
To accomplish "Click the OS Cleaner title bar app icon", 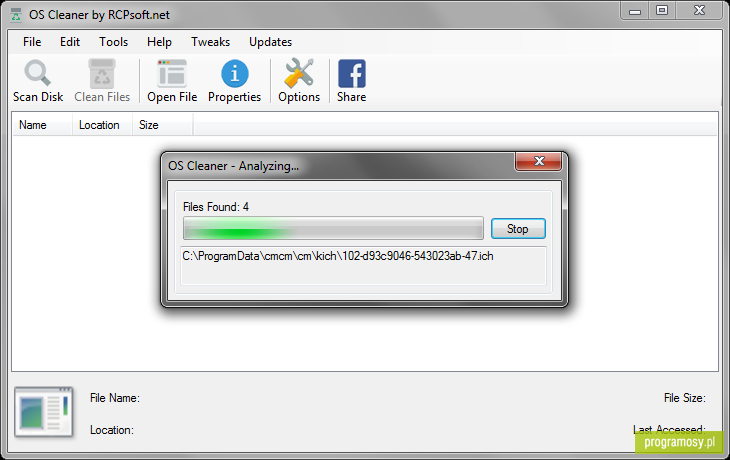I will point(16,15).
